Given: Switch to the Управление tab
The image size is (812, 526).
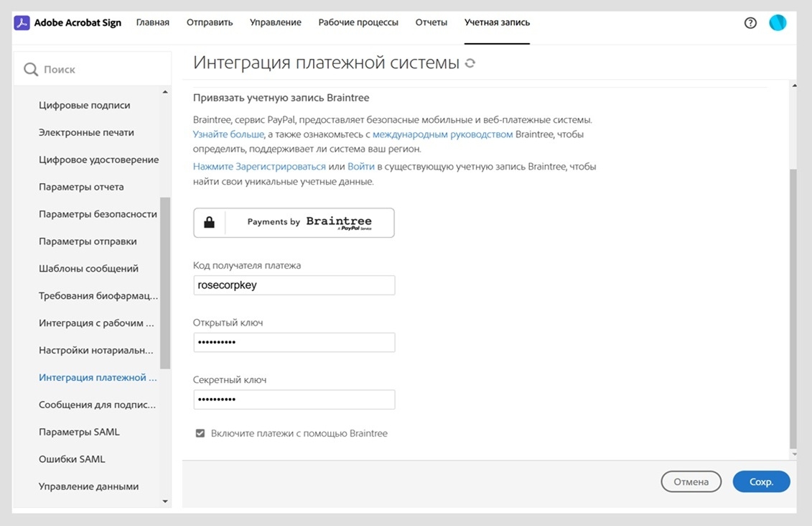Looking at the screenshot, I should click(x=275, y=22).
